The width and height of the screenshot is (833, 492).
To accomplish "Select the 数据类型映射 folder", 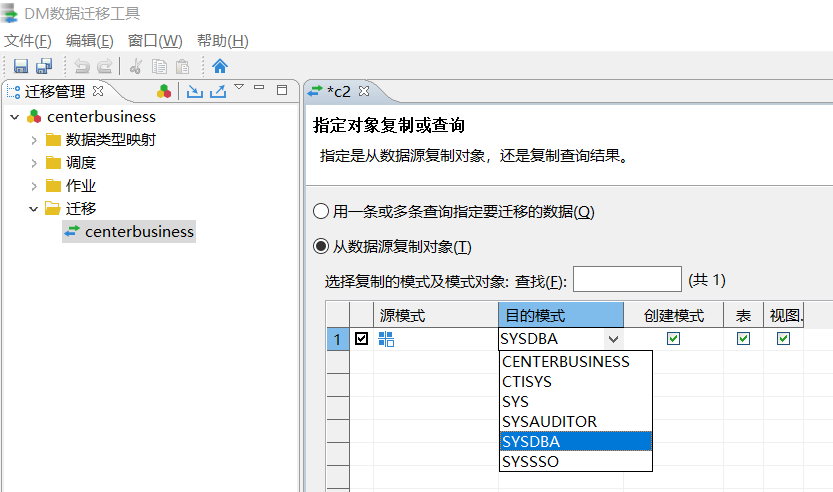I will click(110, 140).
